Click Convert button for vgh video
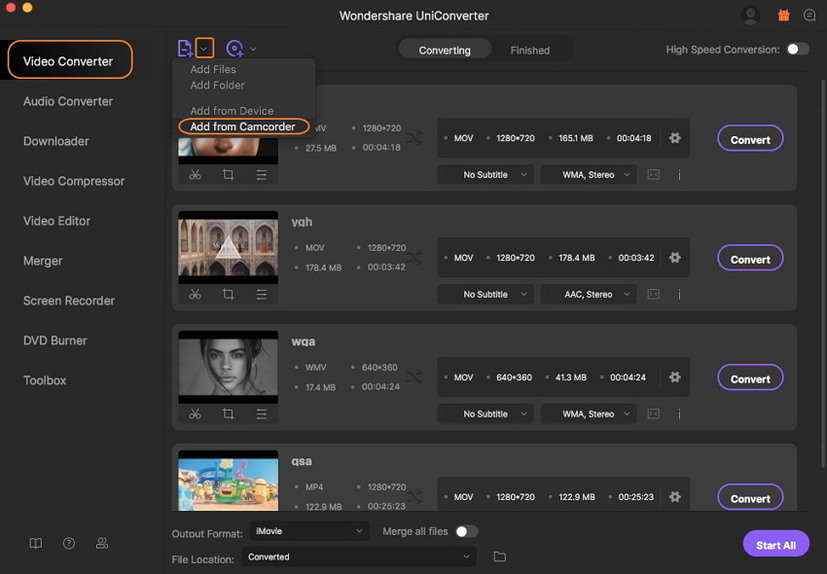 750,259
